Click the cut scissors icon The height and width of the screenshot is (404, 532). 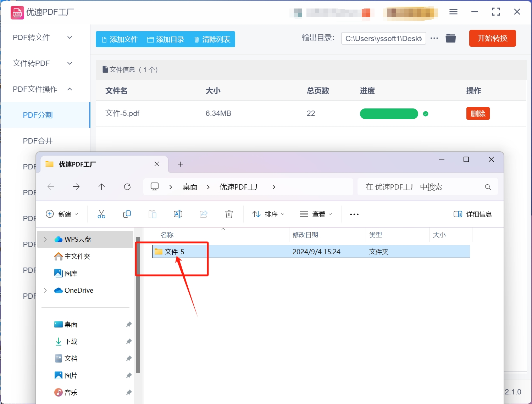(x=101, y=214)
